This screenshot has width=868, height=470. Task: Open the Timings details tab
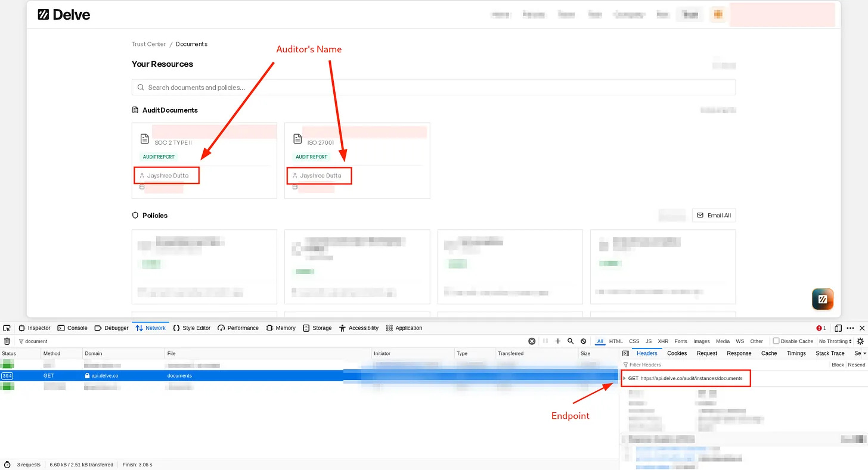coord(796,353)
